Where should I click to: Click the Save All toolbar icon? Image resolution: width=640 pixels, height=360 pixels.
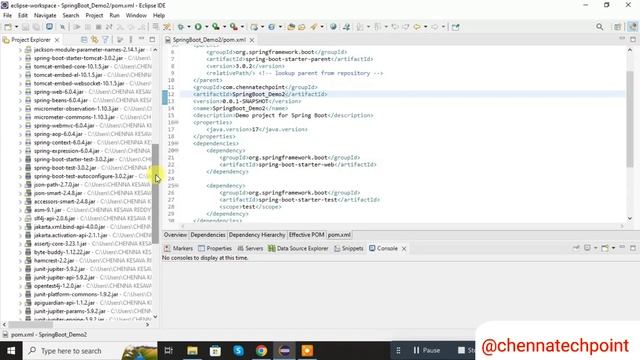click(x=36, y=27)
